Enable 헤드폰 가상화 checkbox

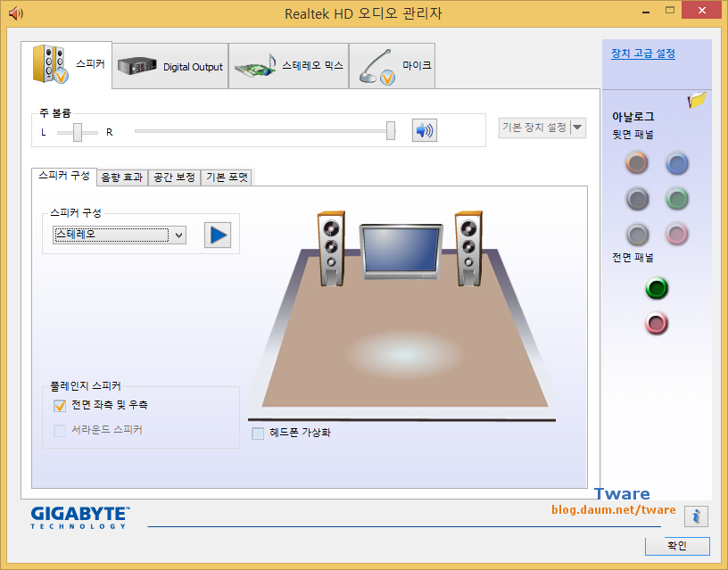[x=258, y=433]
